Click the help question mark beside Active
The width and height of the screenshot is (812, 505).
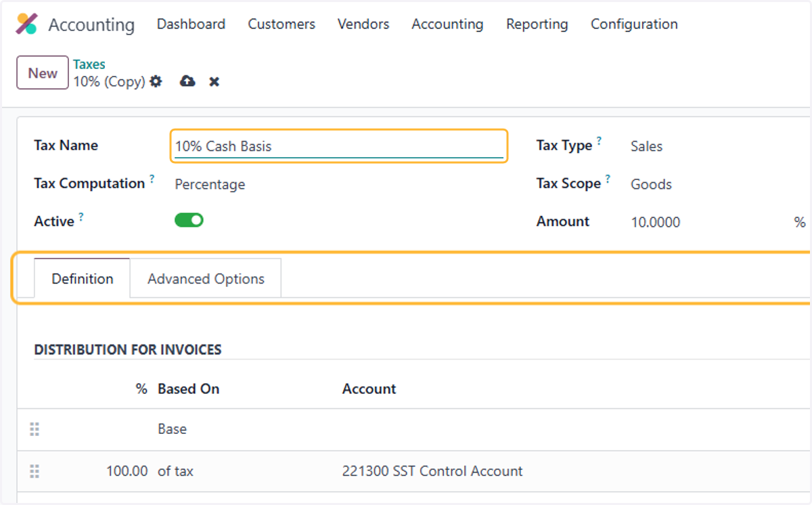tap(81, 217)
